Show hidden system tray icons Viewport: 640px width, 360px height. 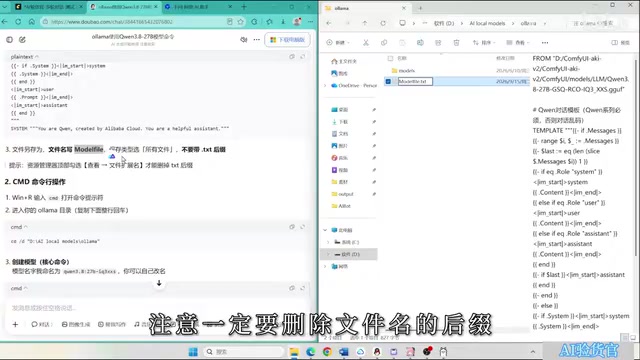click(x=533, y=352)
